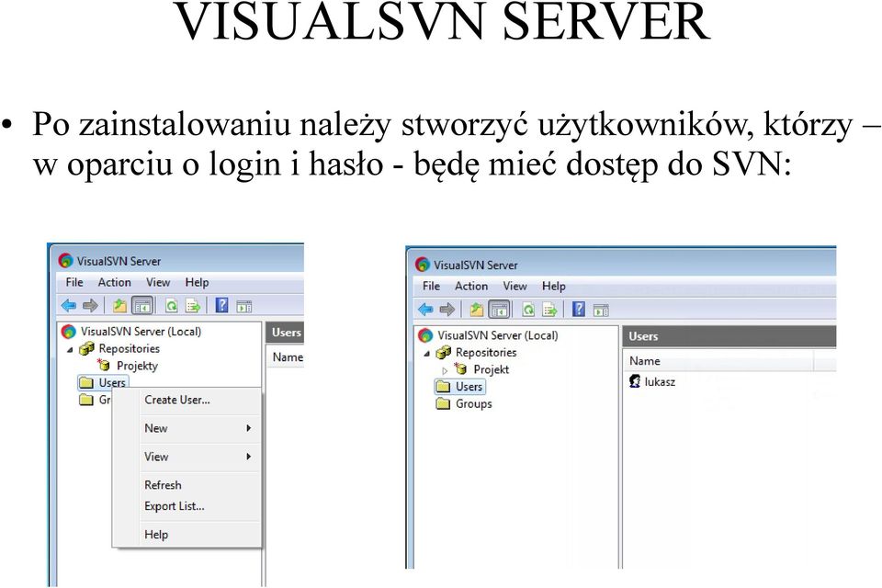Open View submenu arrow in context menu
882x588 pixels.
coord(249,457)
